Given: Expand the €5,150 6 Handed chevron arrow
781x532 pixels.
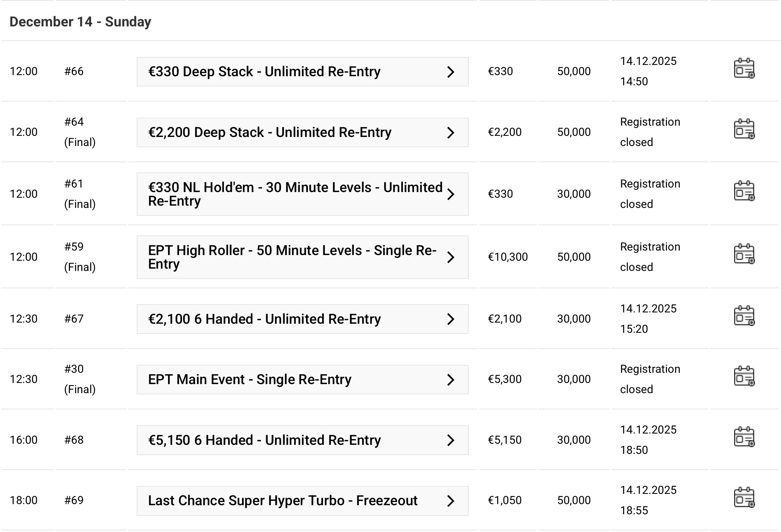Looking at the screenshot, I should [x=450, y=440].
